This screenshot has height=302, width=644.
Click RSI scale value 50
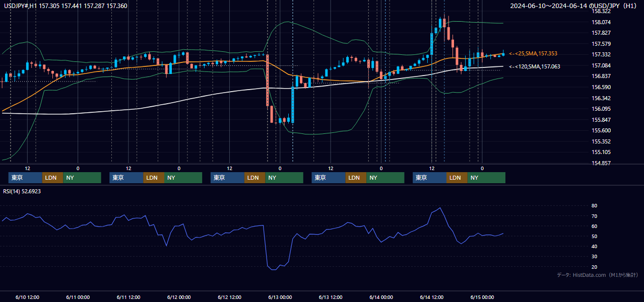[595, 236]
